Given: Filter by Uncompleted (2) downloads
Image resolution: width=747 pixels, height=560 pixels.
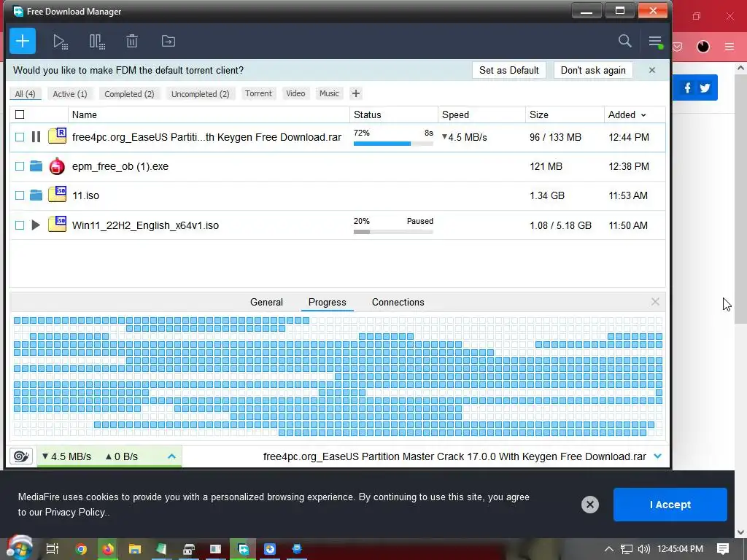Looking at the screenshot, I should coord(200,94).
